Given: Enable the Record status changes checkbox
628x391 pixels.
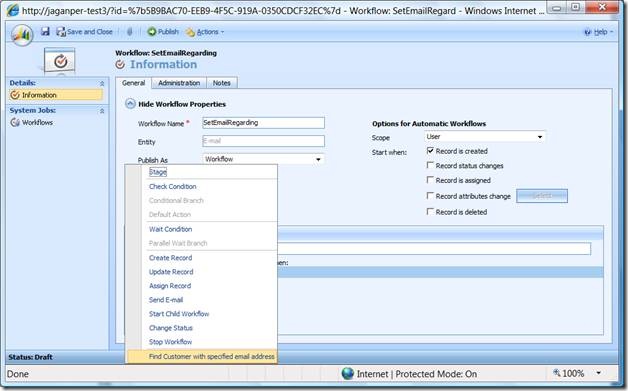Looking at the screenshot, I should [430, 165].
